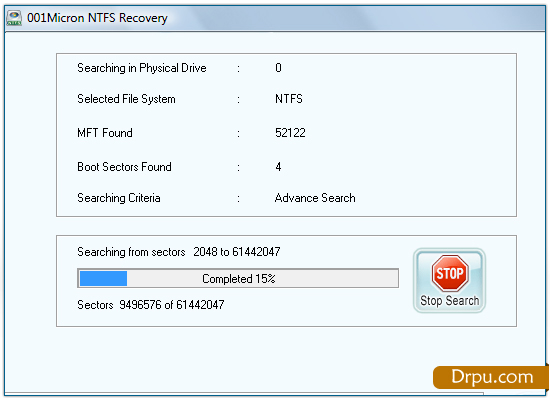Click the Selected File System label
The height and width of the screenshot is (400, 550).
point(126,99)
